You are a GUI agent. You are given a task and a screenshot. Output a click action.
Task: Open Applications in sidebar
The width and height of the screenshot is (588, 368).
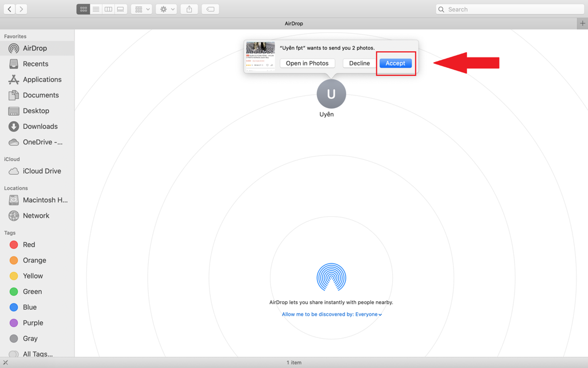[x=37, y=79]
